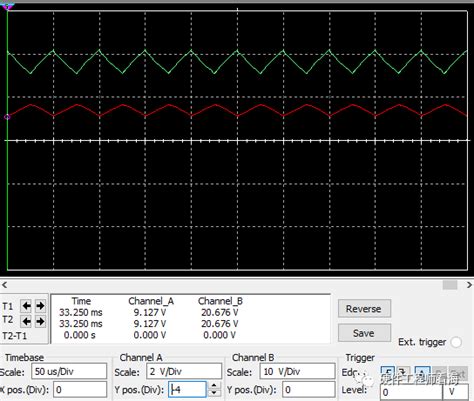Click the horizontal scrollbar left arrow
474x401 pixels.
[4, 285]
